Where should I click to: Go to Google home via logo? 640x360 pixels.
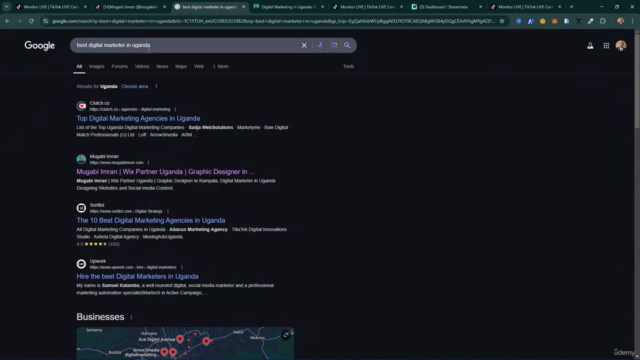40,46
